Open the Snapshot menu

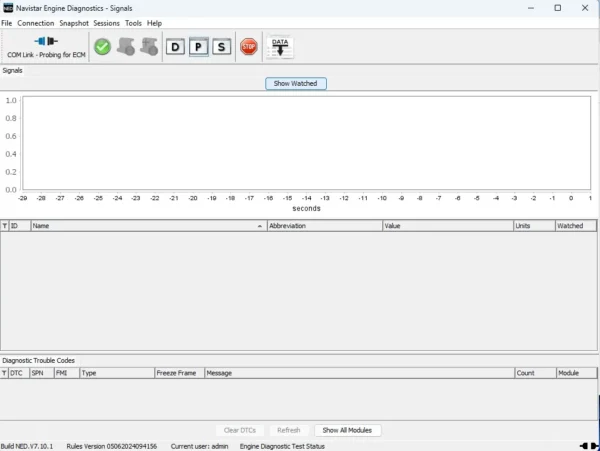pos(74,23)
